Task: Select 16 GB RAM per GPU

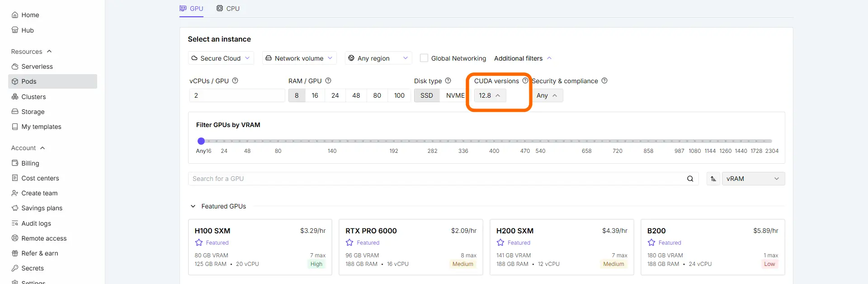Action: pyautogui.click(x=315, y=95)
